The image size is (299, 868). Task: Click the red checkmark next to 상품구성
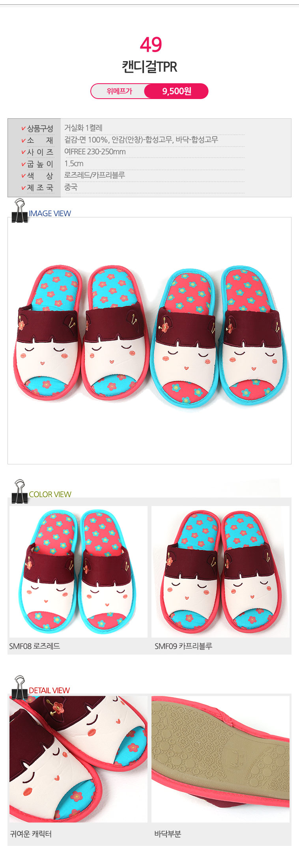pyautogui.click(x=23, y=129)
